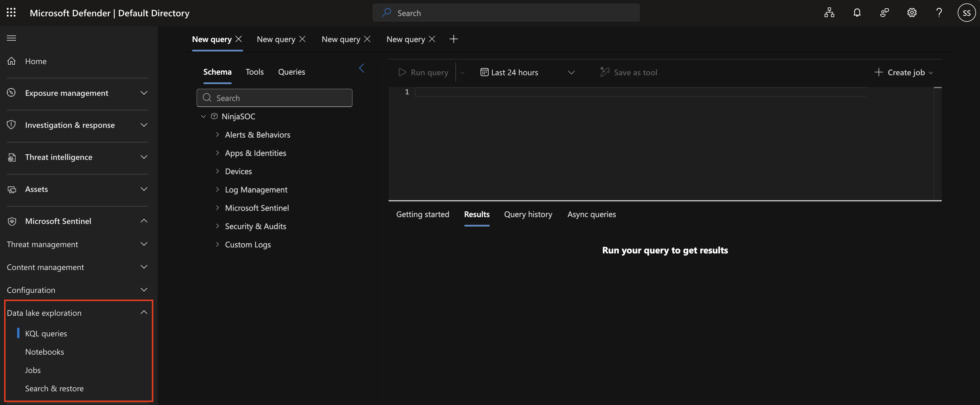The width and height of the screenshot is (980, 405).
Task: Open the app launcher waffle icon
Action: (x=11, y=13)
